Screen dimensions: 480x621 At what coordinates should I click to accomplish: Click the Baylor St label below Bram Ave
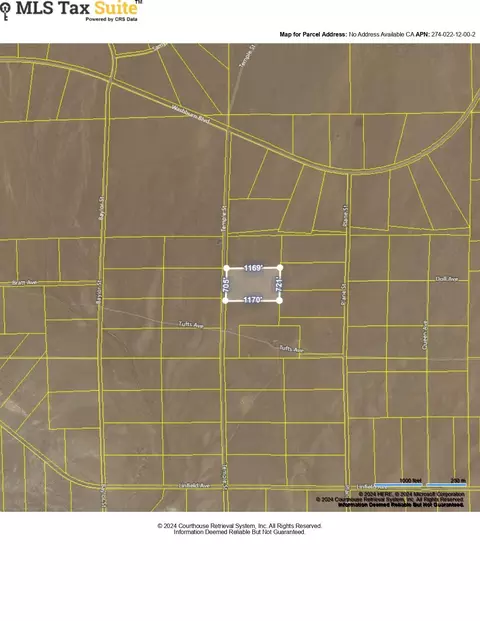(x=99, y=293)
